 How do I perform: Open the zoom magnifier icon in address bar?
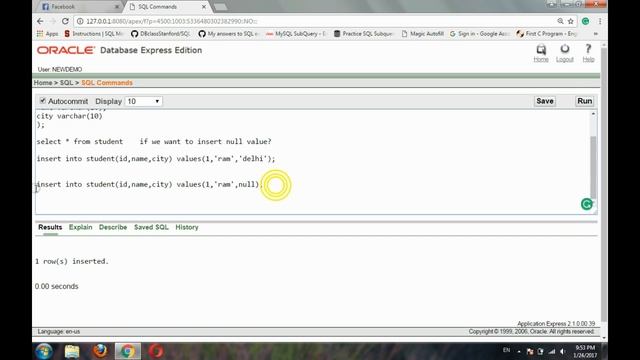[x=560, y=21]
